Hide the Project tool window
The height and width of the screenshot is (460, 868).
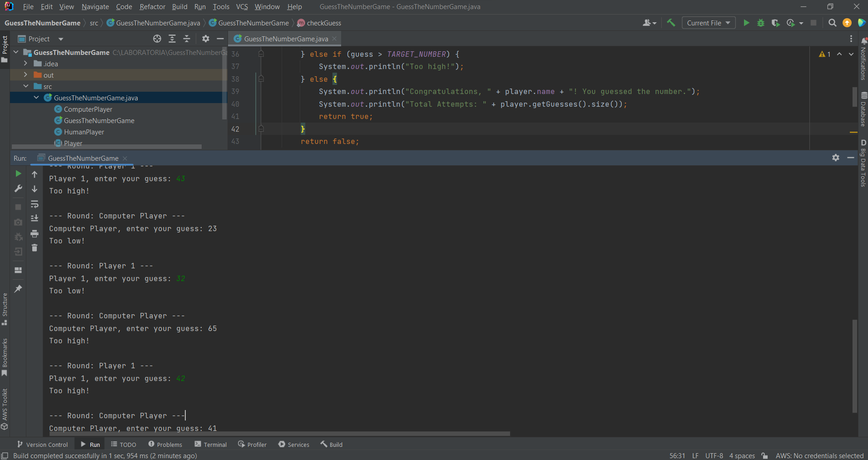(x=220, y=39)
